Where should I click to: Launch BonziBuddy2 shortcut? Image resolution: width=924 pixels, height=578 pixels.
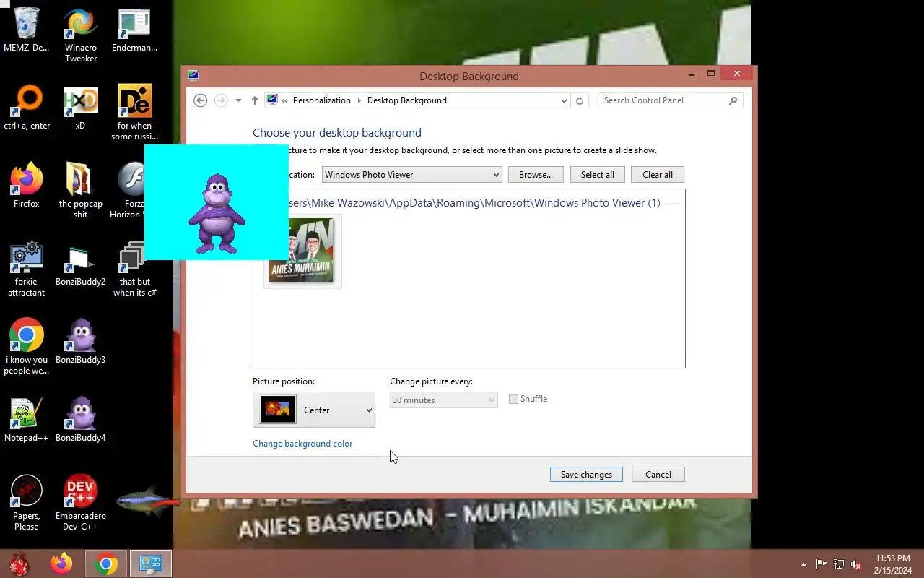[81, 264]
